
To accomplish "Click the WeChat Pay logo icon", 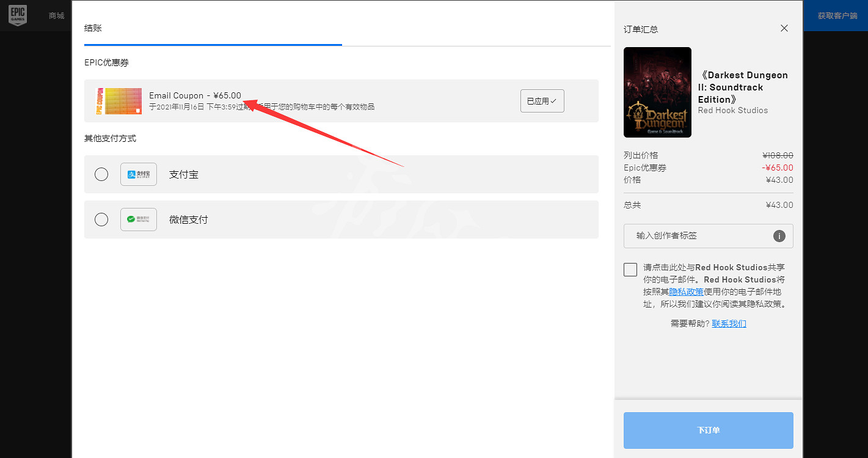I will tap(139, 220).
